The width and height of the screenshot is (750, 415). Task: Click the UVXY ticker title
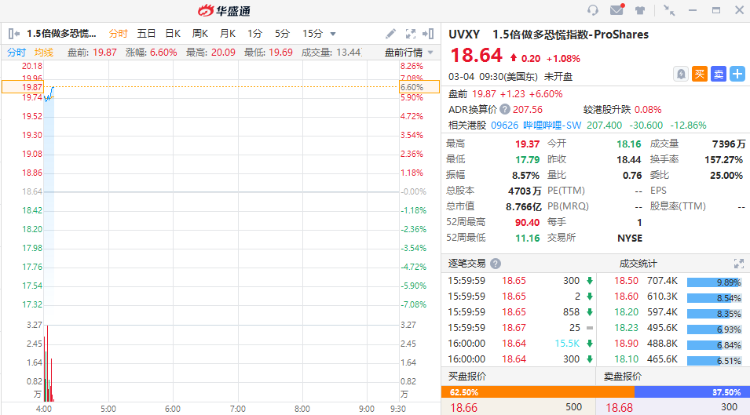464,34
